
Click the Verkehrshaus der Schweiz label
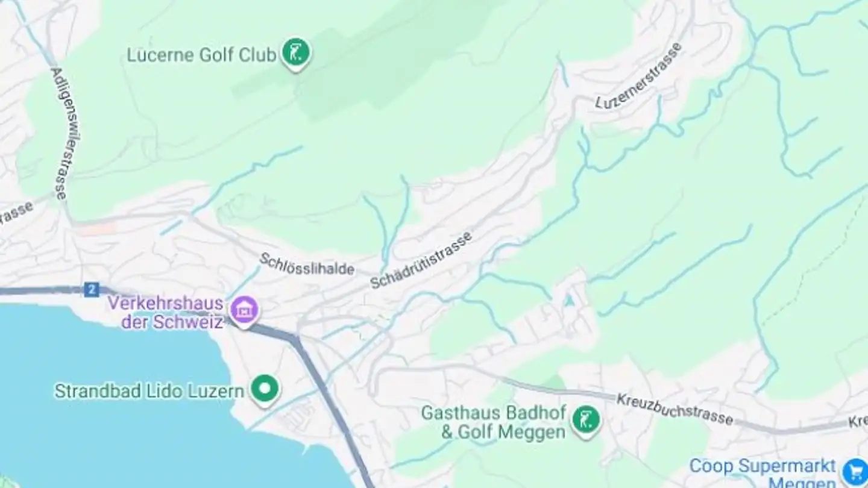pos(166,312)
